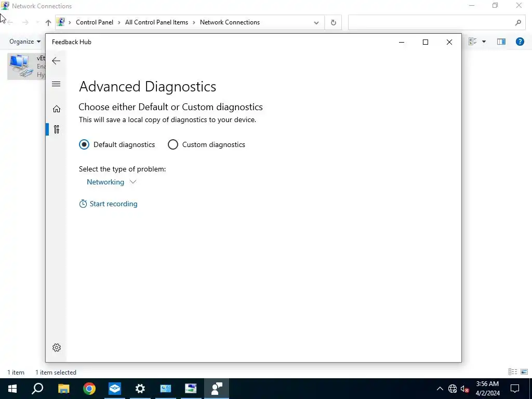The width and height of the screenshot is (532, 399).
Task: Open the Windows Start menu
Action: [x=12, y=389]
